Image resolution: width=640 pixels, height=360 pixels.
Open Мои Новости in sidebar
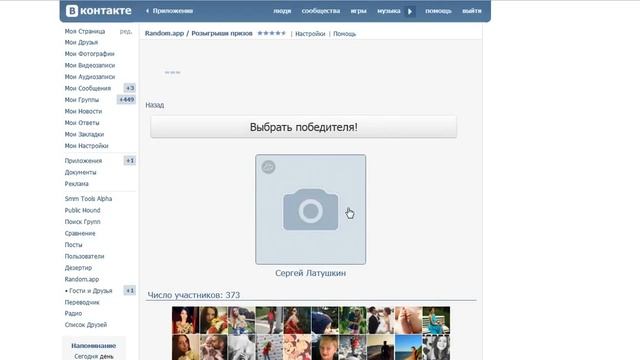(x=83, y=111)
